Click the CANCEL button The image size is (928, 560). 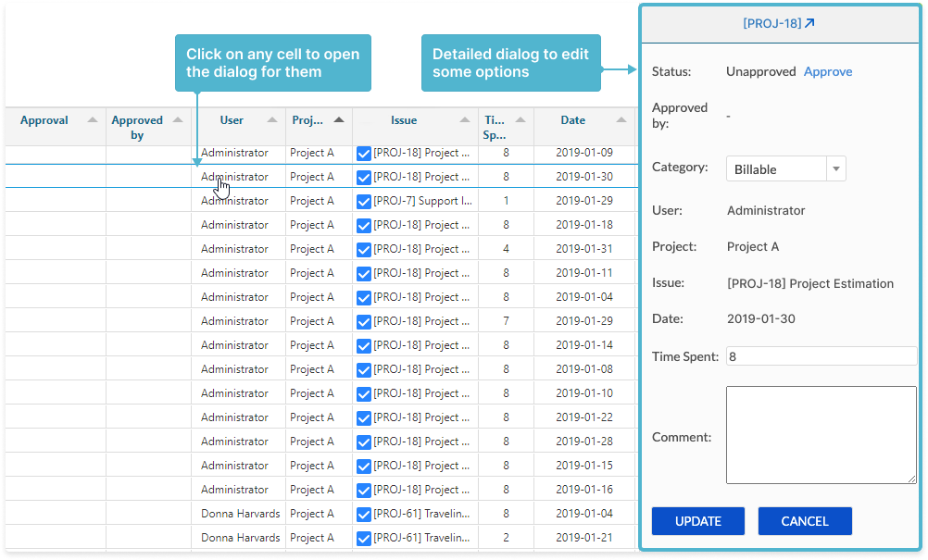[x=805, y=521]
